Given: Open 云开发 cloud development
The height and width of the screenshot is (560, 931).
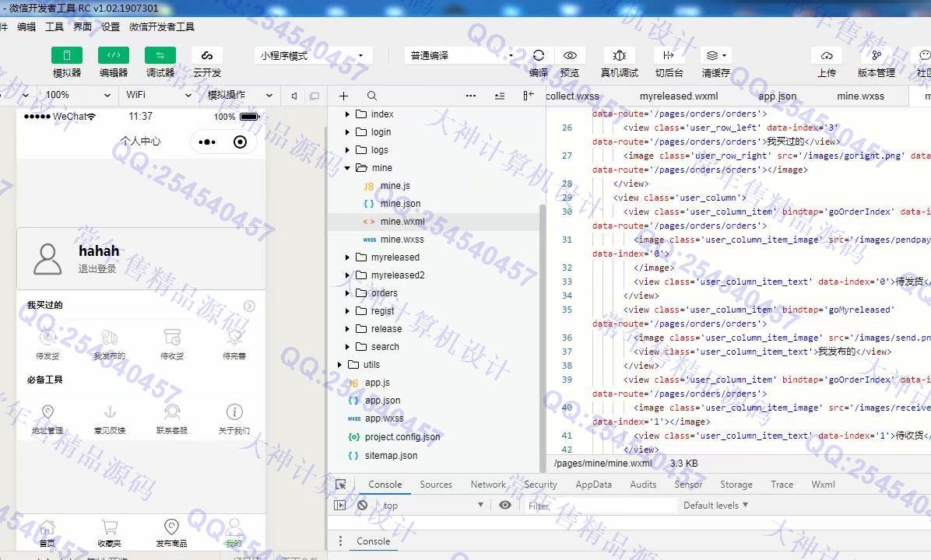Looking at the screenshot, I should tap(206, 55).
